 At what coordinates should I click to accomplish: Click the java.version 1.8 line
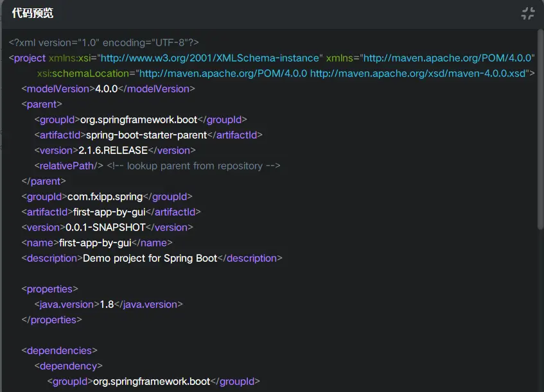coord(109,304)
